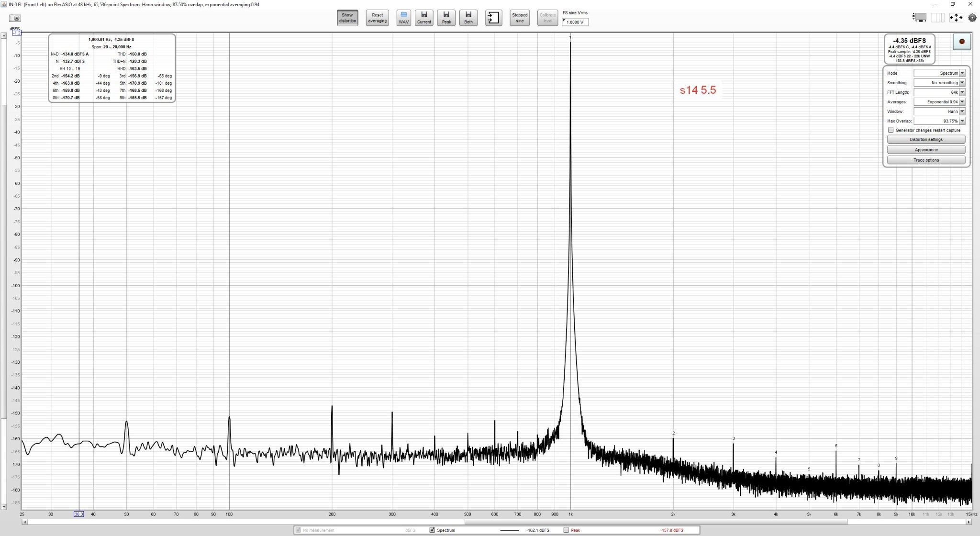Click the red record button

click(961, 42)
